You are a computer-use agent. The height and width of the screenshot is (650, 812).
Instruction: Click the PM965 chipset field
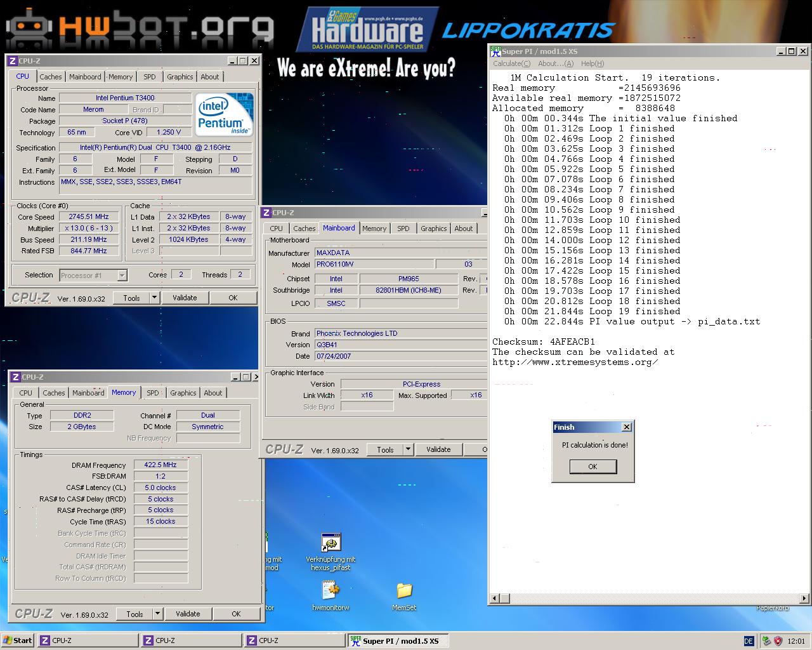point(409,279)
